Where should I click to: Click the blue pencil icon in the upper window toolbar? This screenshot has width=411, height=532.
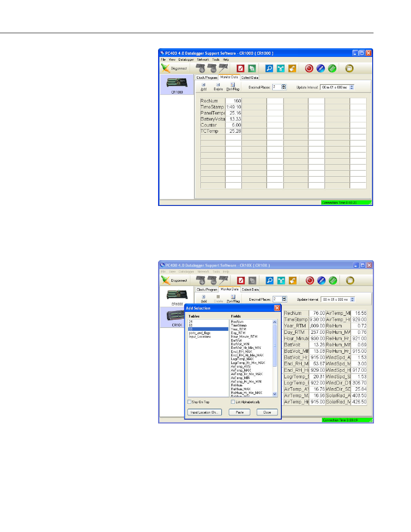click(x=321, y=68)
